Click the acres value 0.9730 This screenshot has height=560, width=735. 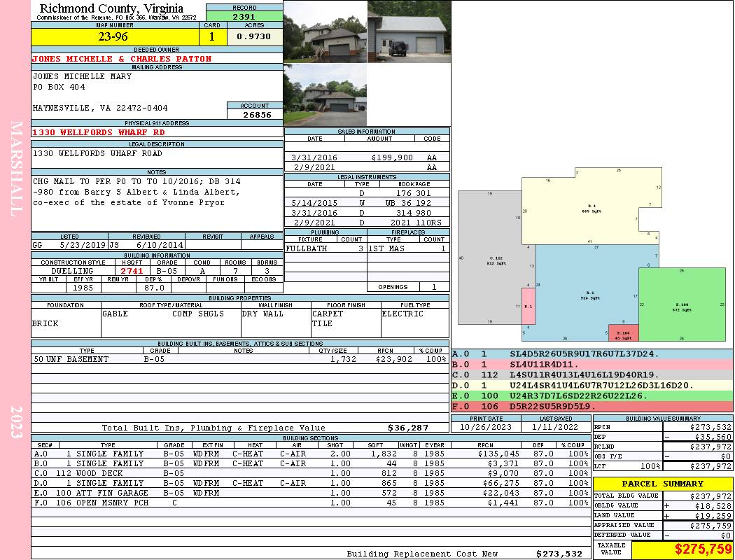(255, 36)
